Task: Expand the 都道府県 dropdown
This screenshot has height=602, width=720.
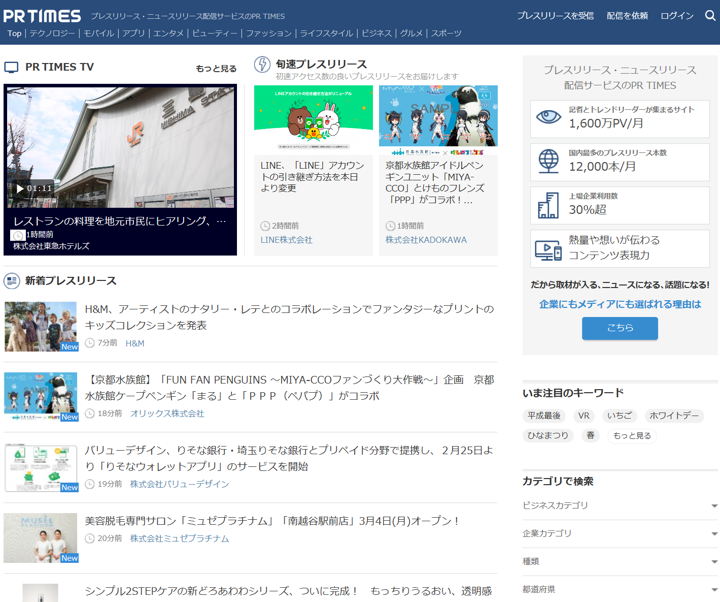Action: (x=620, y=589)
